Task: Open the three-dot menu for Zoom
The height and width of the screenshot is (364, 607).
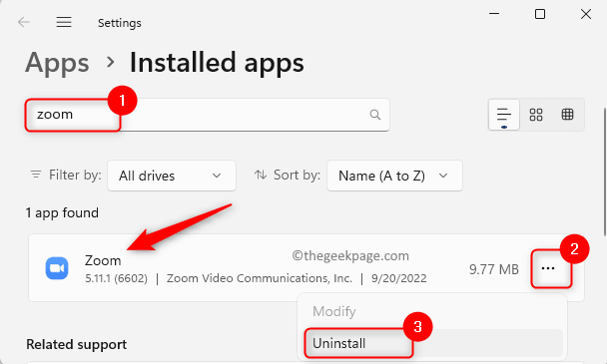Action: [548, 268]
